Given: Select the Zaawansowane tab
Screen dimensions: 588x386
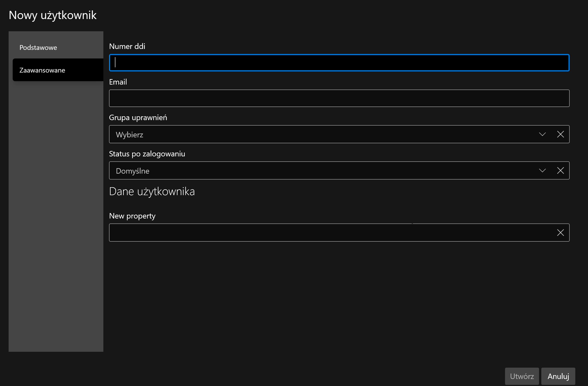Looking at the screenshot, I should pyautogui.click(x=42, y=70).
